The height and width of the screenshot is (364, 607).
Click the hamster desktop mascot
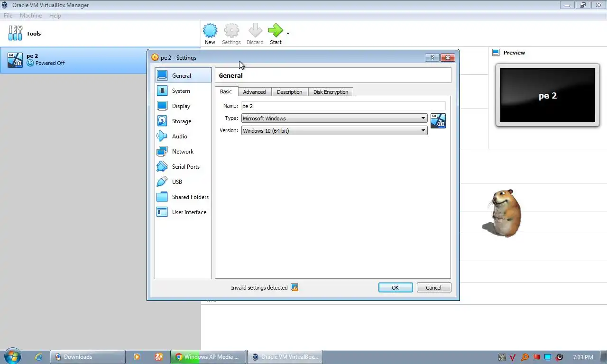click(x=503, y=213)
